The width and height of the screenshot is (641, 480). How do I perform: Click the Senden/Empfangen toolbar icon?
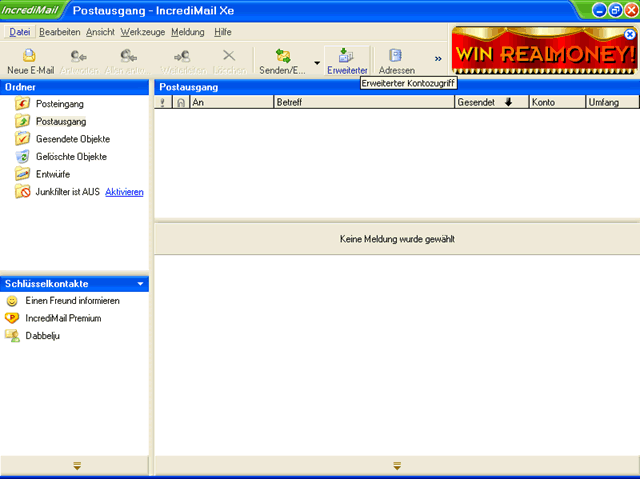(x=283, y=56)
